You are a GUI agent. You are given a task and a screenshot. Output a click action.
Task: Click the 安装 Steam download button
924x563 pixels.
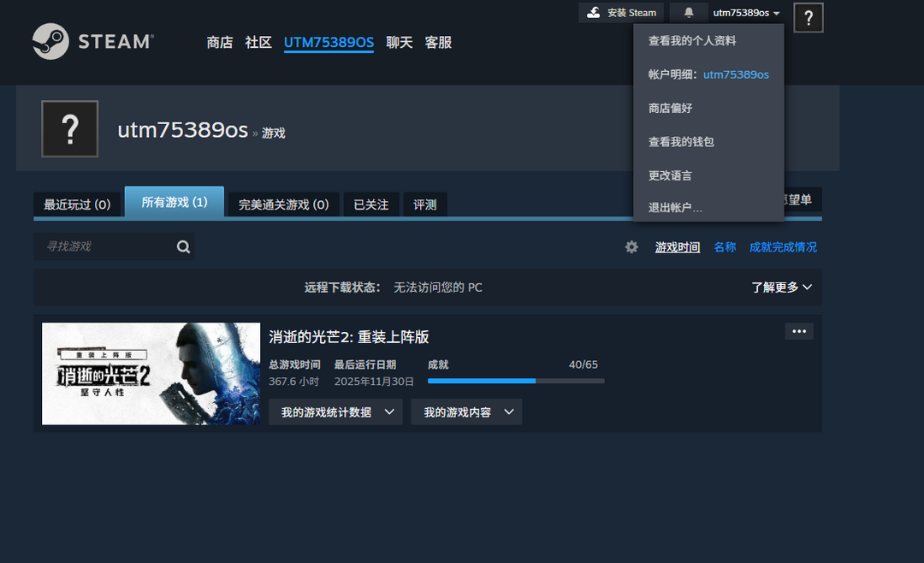click(x=622, y=13)
